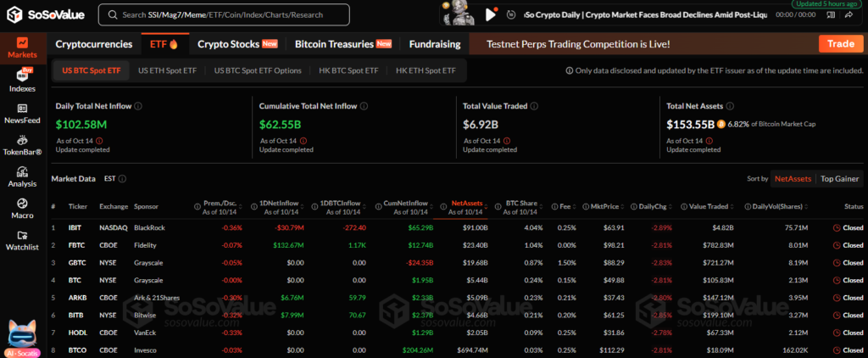
Task: Click the rewind 10 seconds button
Action: [509, 14]
